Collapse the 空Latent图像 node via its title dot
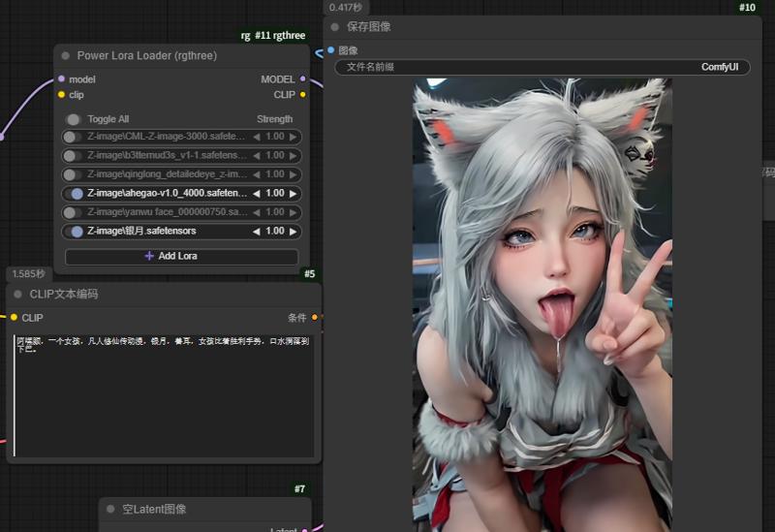 tap(110, 509)
